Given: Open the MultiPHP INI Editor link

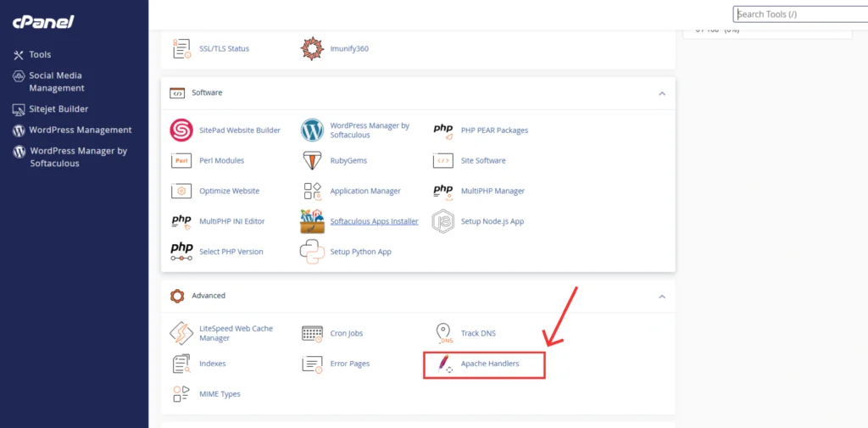Looking at the screenshot, I should (232, 221).
